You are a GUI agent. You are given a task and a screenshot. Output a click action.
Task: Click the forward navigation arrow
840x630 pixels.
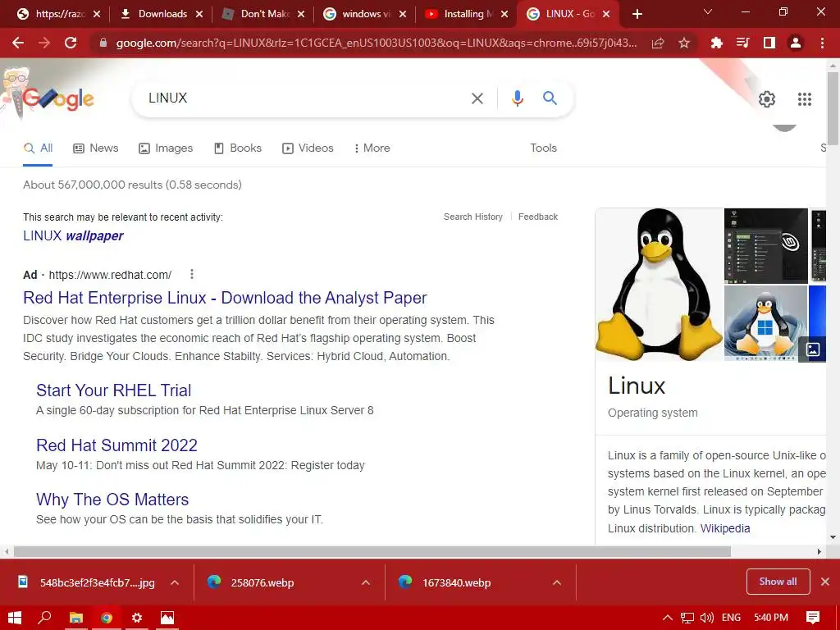[x=44, y=43]
